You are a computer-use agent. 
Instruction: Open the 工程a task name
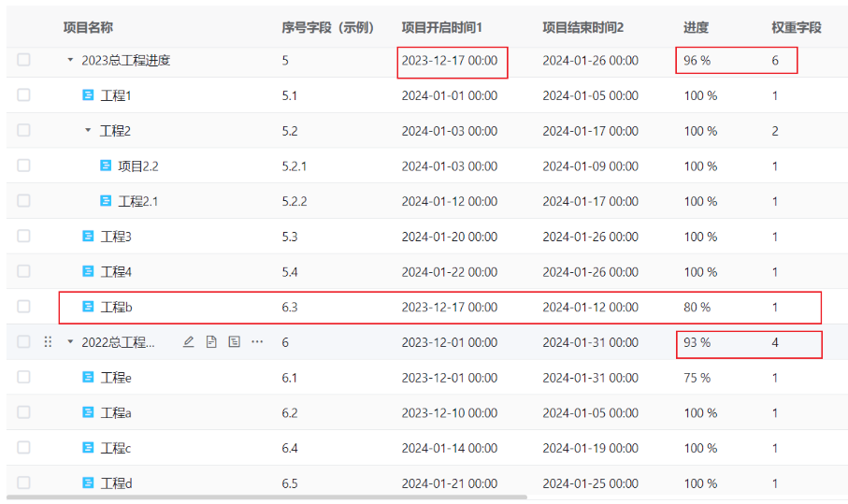point(116,413)
